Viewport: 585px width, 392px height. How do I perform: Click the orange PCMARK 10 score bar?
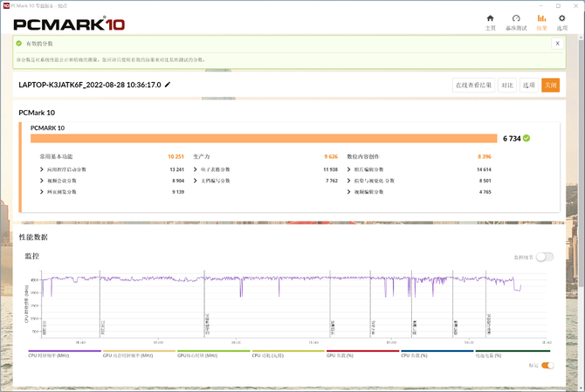click(x=264, y=138)
